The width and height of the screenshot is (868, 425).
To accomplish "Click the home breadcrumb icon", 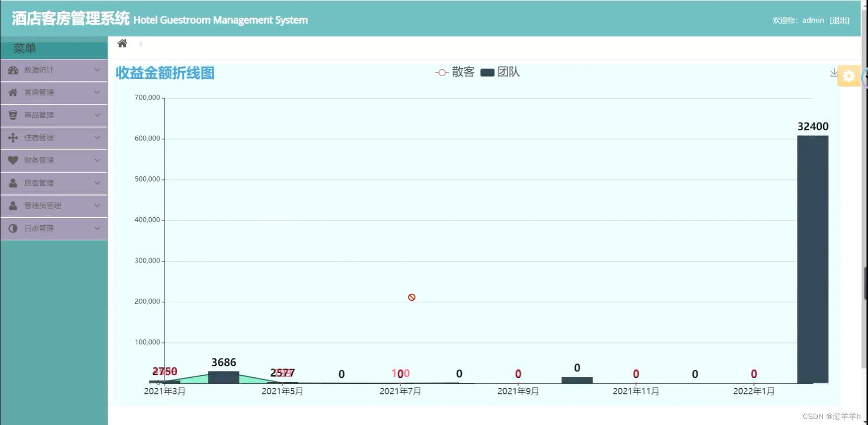I will click(x=122, y=43).
